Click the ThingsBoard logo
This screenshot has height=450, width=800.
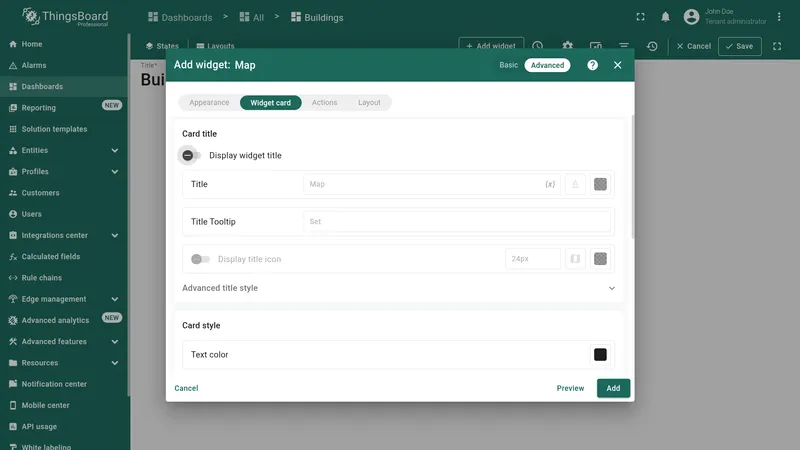pyautogui.click(x=65, y=17)
